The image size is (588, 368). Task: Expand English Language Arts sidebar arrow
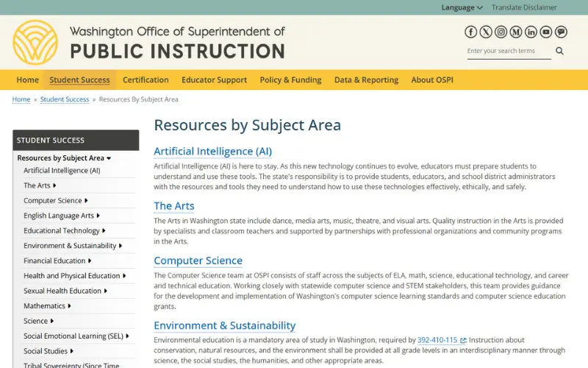click(98, 216)
